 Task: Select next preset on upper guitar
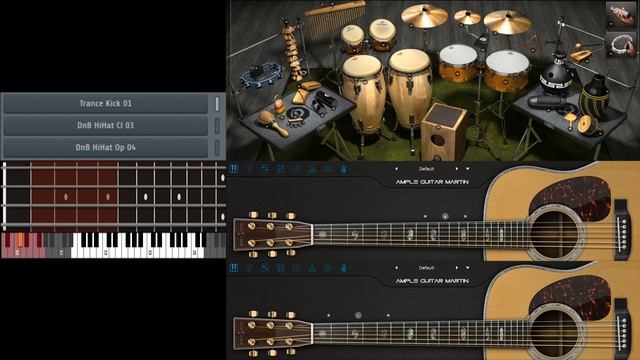click(457, 169)
